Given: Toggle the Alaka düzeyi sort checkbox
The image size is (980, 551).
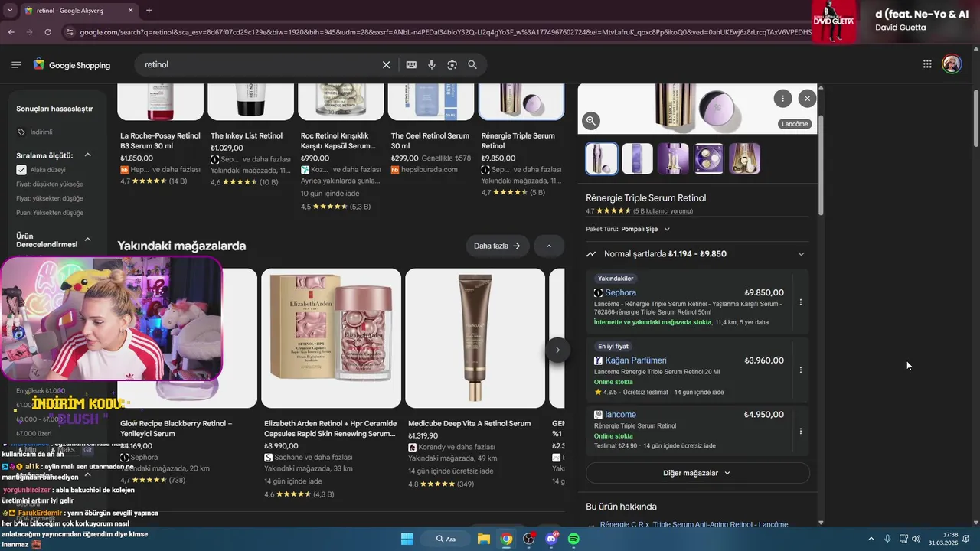Looking at the screenshot, I should (21, 170).
